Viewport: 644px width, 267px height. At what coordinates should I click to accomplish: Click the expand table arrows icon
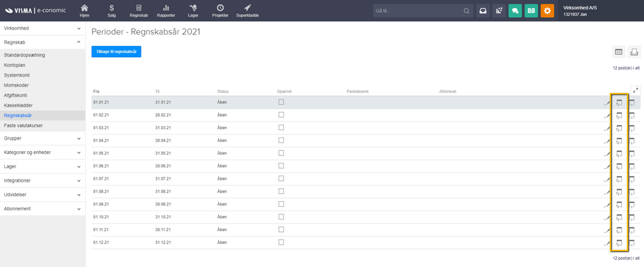pyautogui.click(x=636, y=90)
